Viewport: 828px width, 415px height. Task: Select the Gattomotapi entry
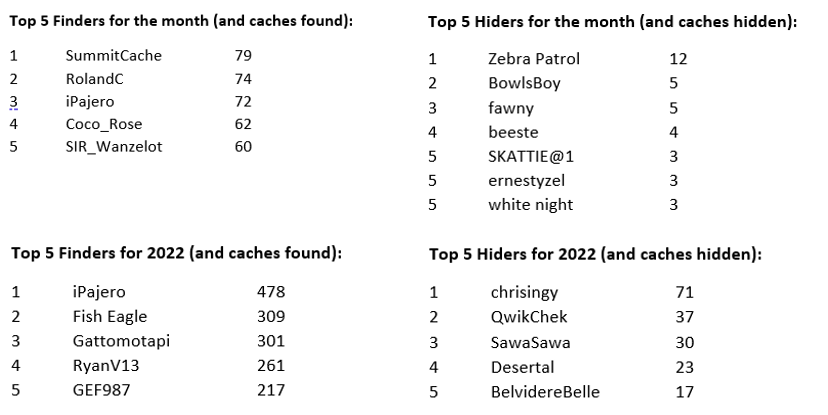click(121, 341)
